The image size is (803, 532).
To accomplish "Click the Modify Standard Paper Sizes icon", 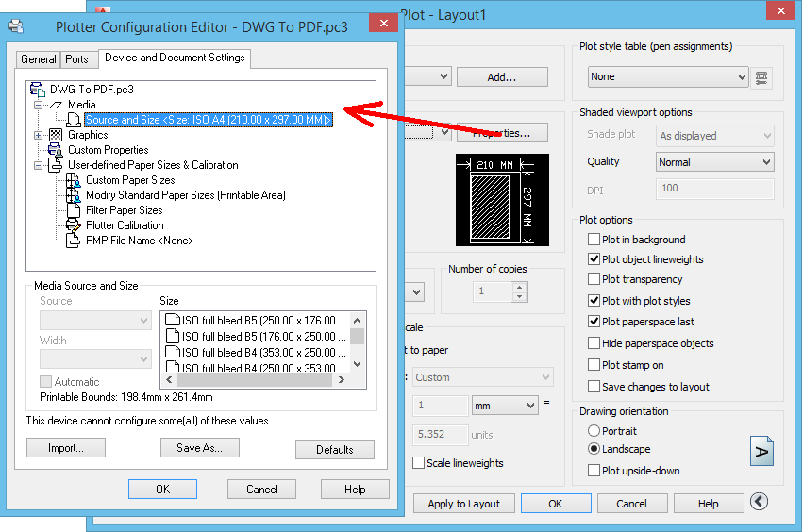I will tap(74, 195).
